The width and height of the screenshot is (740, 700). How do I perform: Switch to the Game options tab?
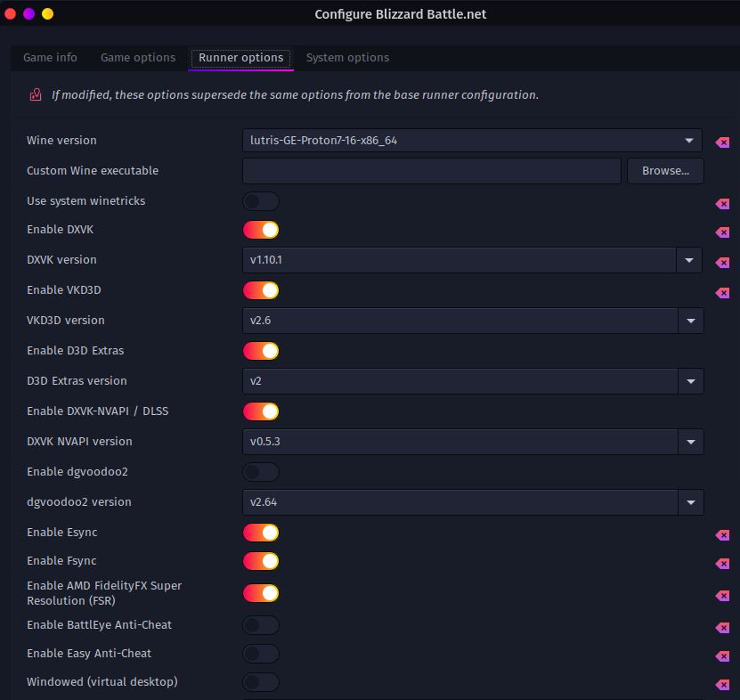(x=138, y=58)
